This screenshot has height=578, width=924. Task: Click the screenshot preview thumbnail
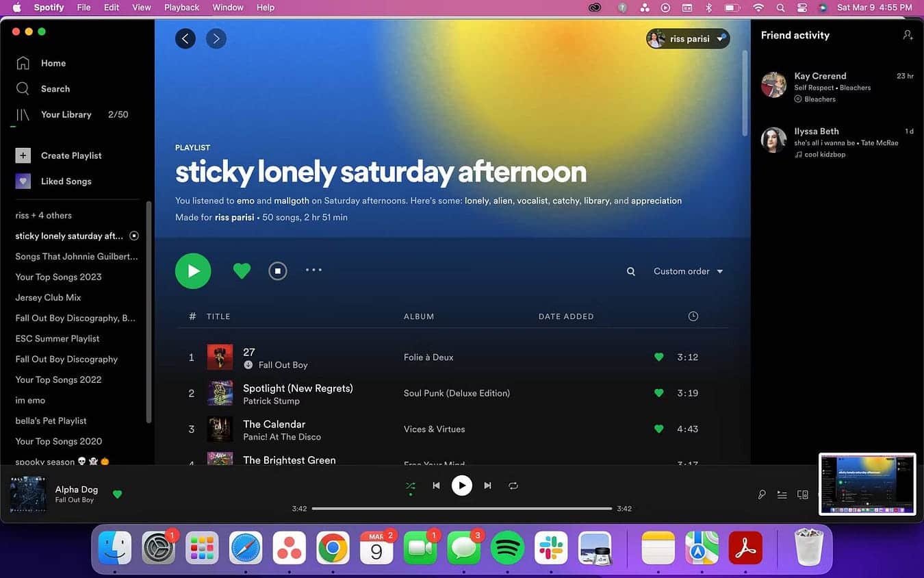(867, 484)
